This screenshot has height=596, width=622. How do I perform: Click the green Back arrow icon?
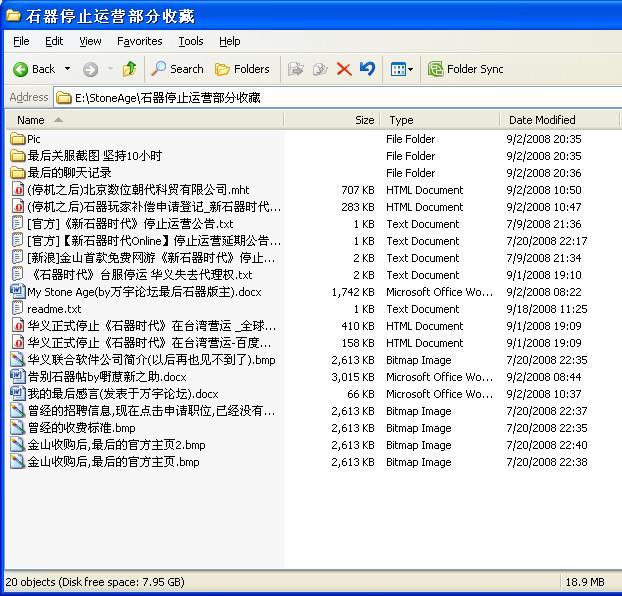(x=20, y=69)
